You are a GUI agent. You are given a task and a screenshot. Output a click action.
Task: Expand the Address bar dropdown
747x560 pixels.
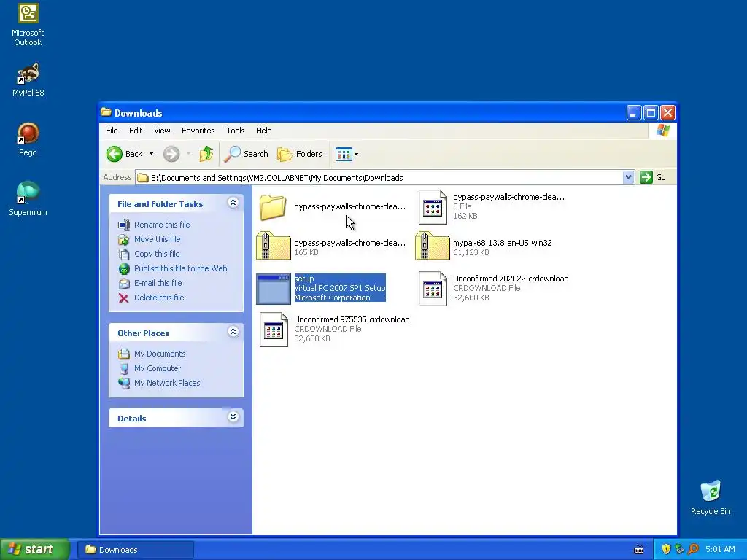tap(628, 178)
